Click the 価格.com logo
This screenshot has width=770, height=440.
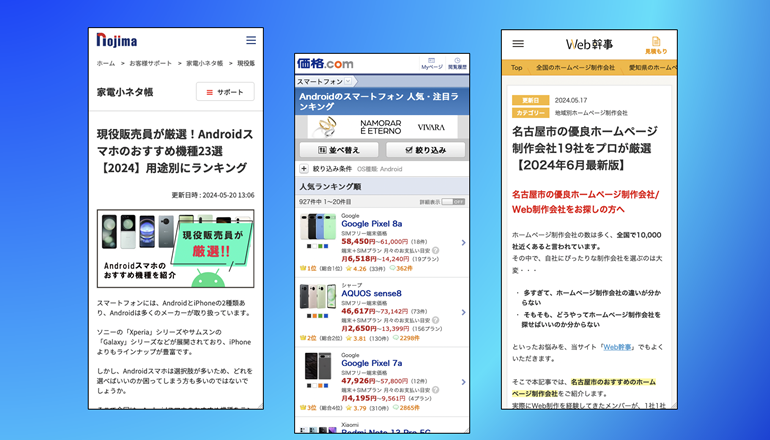click(325, 64)
